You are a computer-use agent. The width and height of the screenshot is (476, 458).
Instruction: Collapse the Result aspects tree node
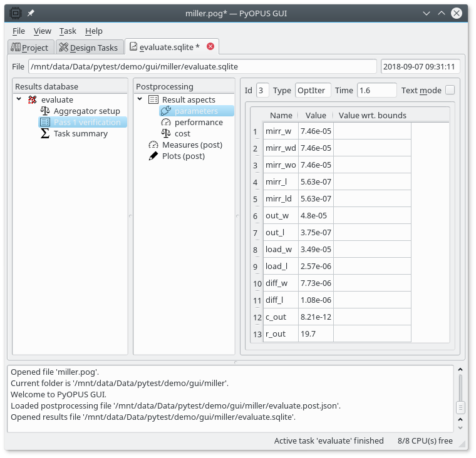click(x=140, y=99)
